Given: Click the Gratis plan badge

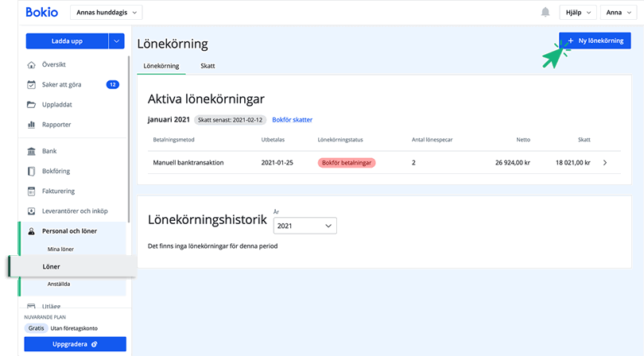Looking at the screenshot, I should pyautogui.click(x=36, y=328).
